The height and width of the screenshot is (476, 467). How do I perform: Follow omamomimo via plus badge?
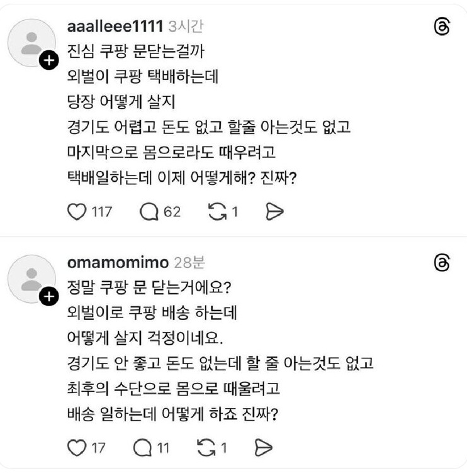49,296
